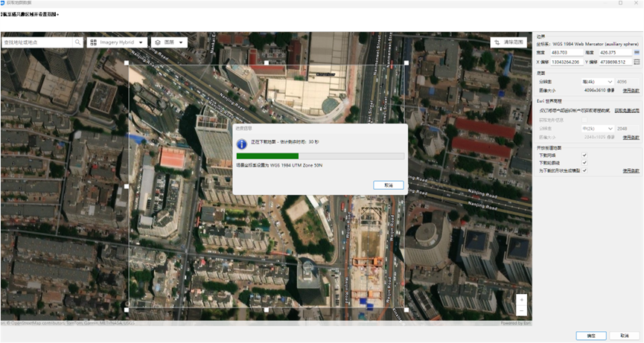Expand the 高(4k) resolution dropdown
Screen dimensions: 644x343
coord(597,82)
